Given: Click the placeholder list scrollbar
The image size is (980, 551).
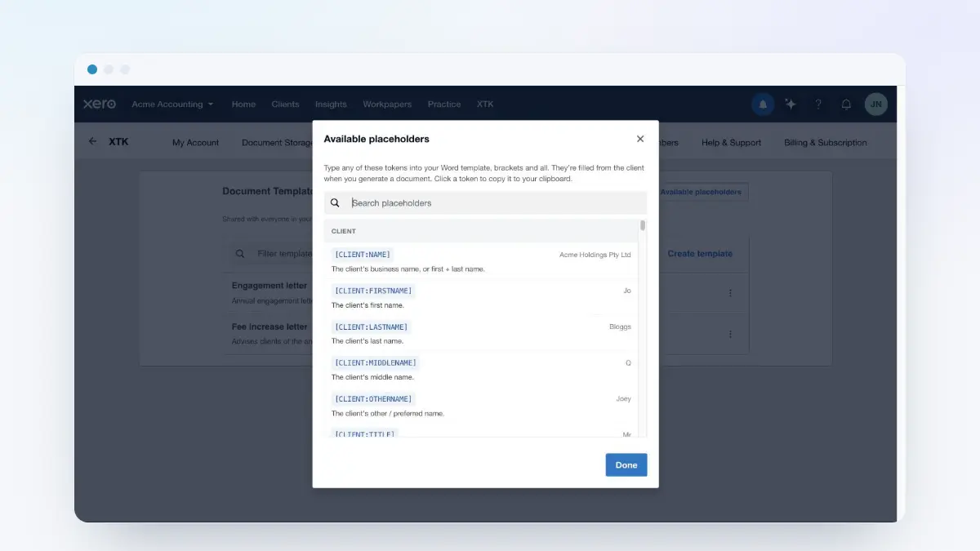Looking at the screenshot, I should click(x=643, y=225).
